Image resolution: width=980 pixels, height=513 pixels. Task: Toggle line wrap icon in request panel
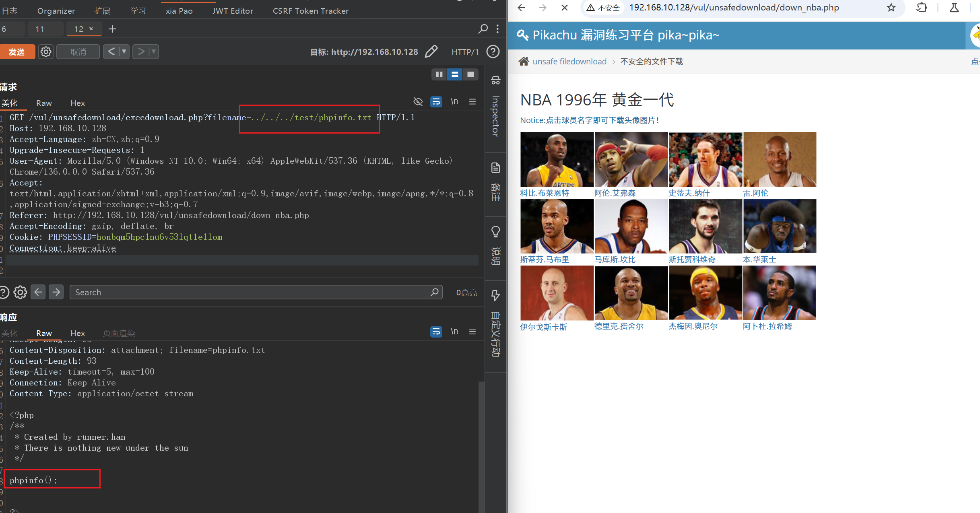click(x=436, y=102)
